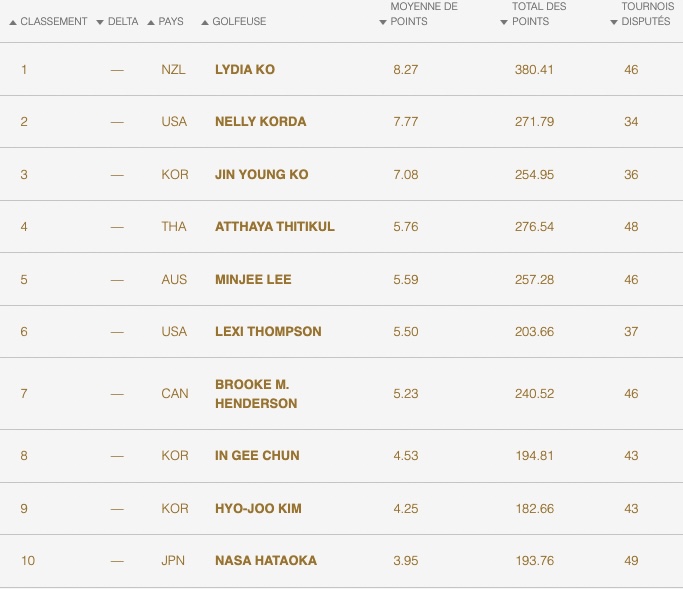Open Hyo-Joo Kim's player profile

pos(258,509)
